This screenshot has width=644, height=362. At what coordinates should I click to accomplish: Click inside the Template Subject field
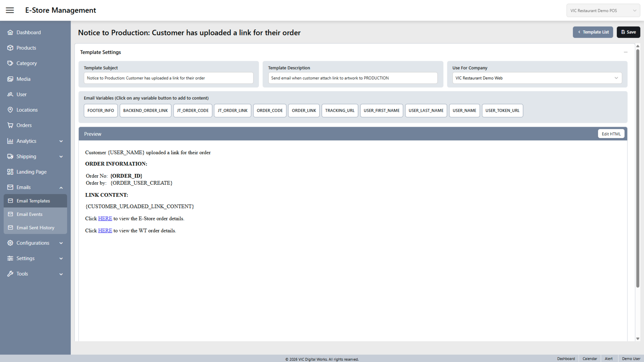pos(169,78)
